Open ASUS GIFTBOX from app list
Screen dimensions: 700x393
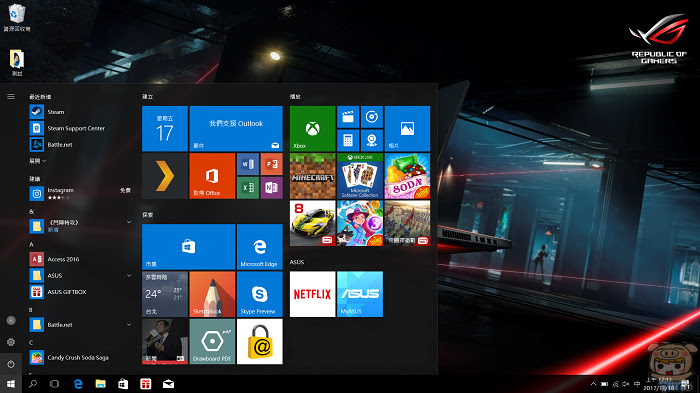pyautogui.click(x=80, y=292)
